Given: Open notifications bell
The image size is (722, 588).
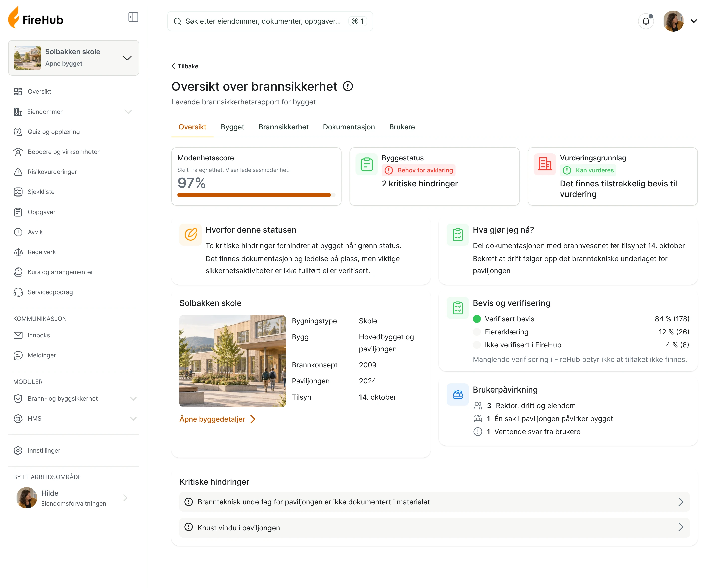Looking at the screenshot, I should [x=646, y=21].
